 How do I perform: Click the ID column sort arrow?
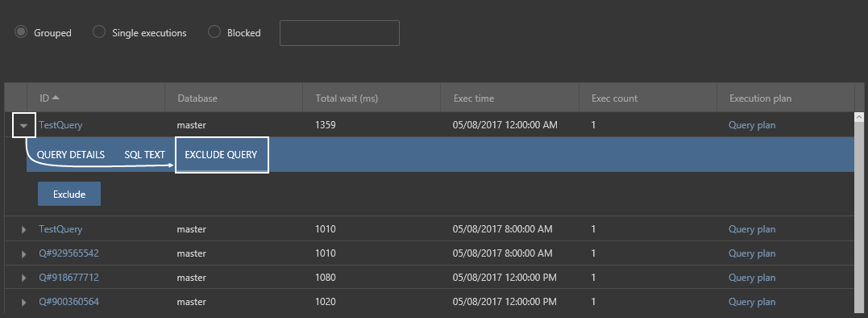point(56,98)
